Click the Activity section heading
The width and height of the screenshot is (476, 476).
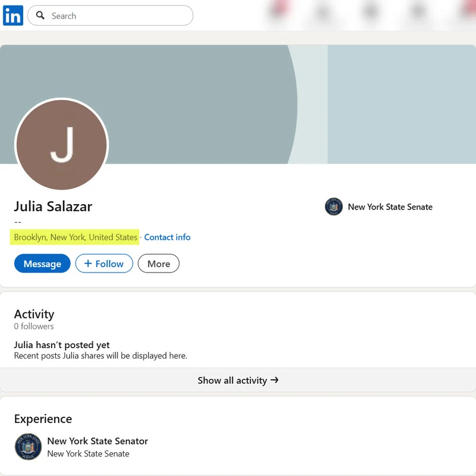(x=34, y=314)
